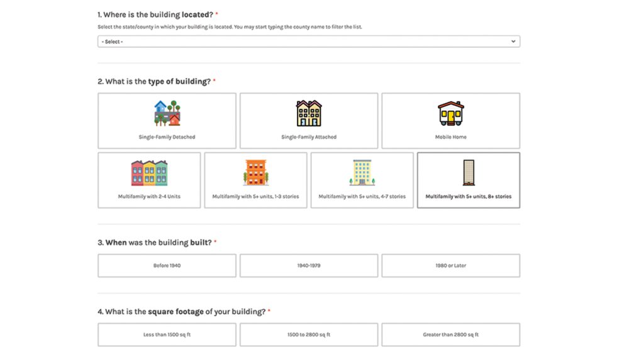Click the tall 8+ stories tower icon
644x362 pixels.
469,173
